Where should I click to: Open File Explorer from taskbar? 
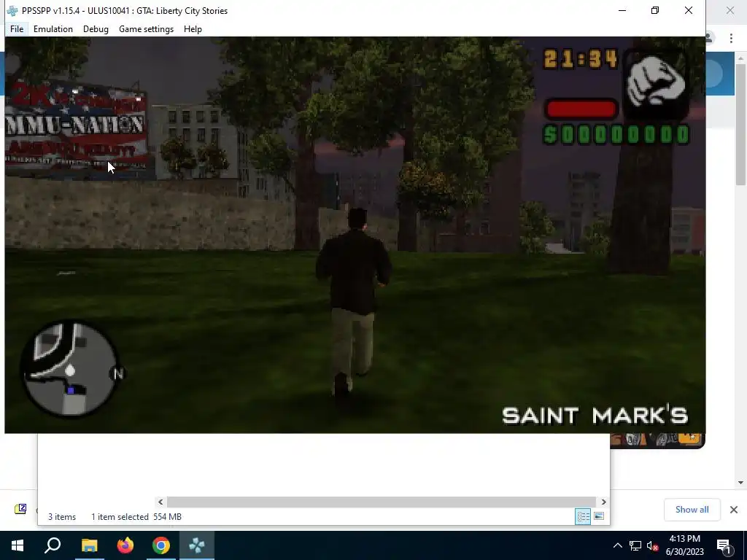pos(89,545)
